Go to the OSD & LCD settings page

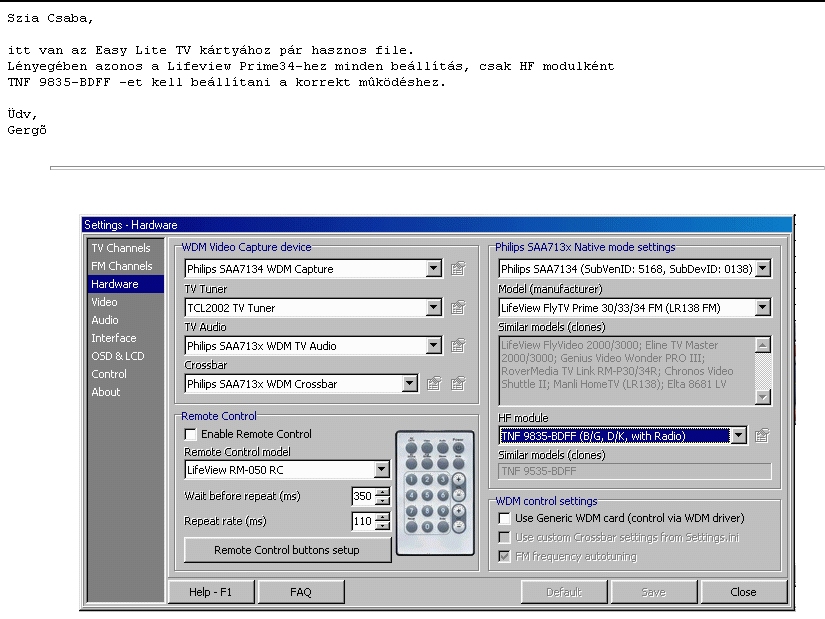tap(118, 356)
